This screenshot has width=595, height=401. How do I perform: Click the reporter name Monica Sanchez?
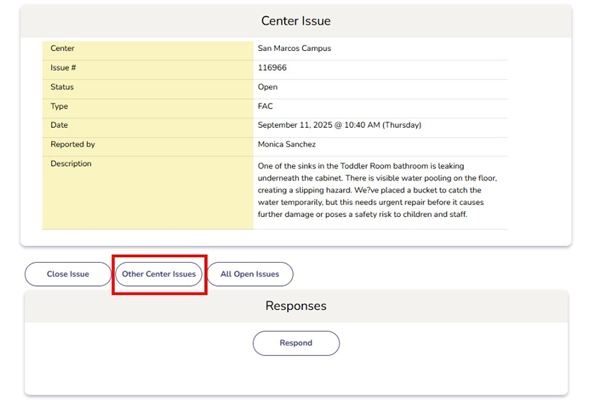pyautogui.click(x=286, y=144)
